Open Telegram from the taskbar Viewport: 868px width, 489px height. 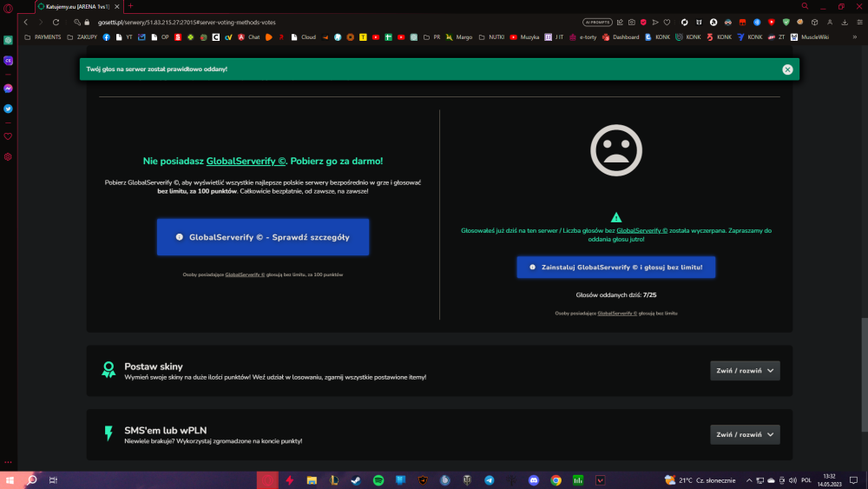click(x=490, y=480)
